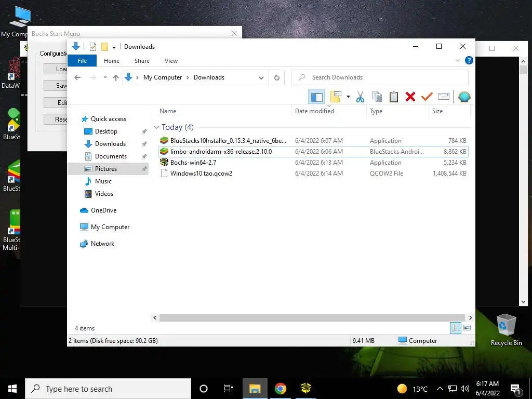
Task: Open the Share ribbon tab
Action: point(142,61)
